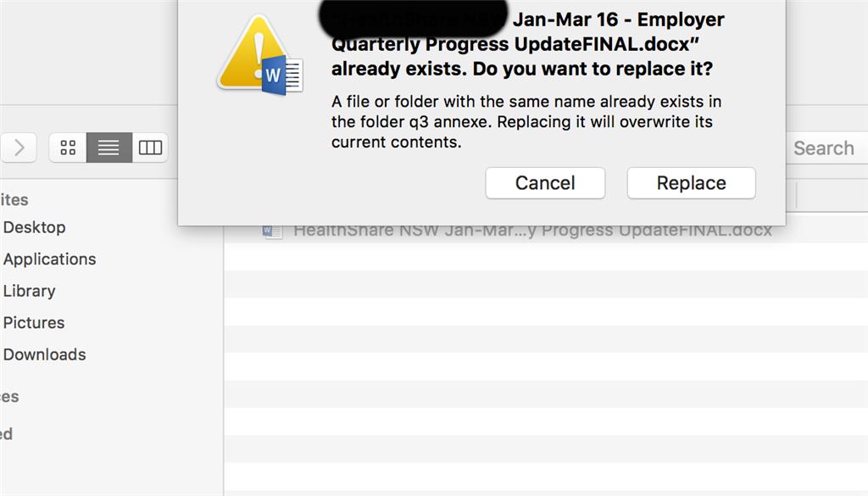Open Applications in the sidebar
The width and height of the screenshot is (868, 496).
pos(50,259)
